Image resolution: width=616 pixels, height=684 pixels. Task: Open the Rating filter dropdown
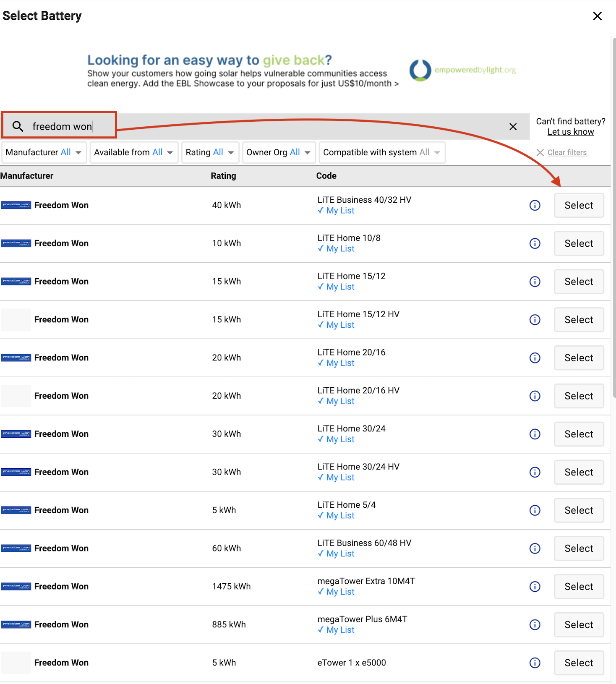coord(210,152)
